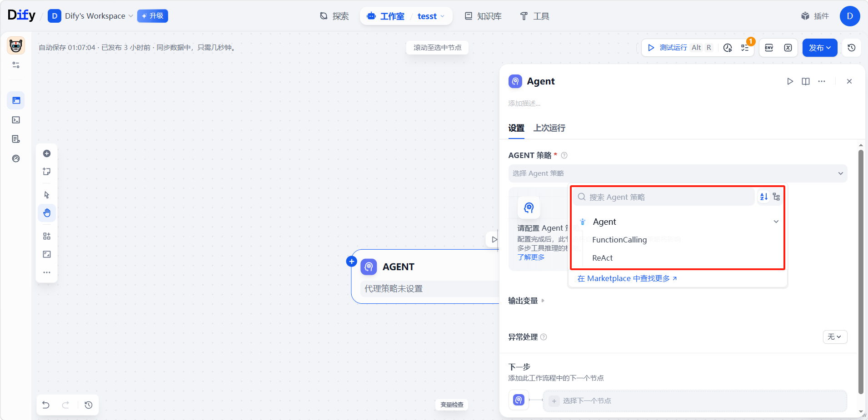Toggle tree view of agent strategies
Image resolution: width=868 pixels, height=420 pixels.
pyautogui.click(x=776, y=197)
